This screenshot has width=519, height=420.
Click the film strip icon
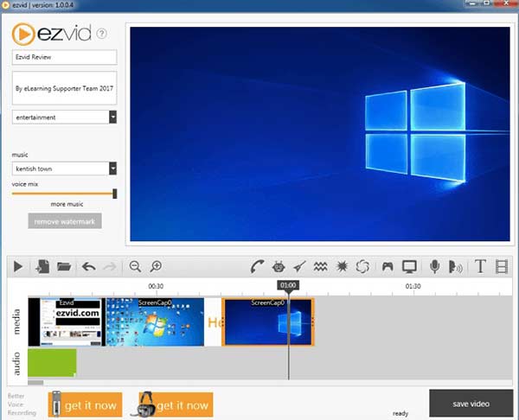(503, 267)
